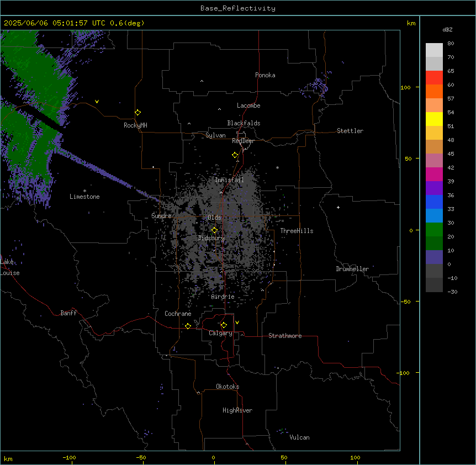Click the 100 tick on the bottom horizontal axis
This screenshot has width=476, height=465.
355,458
